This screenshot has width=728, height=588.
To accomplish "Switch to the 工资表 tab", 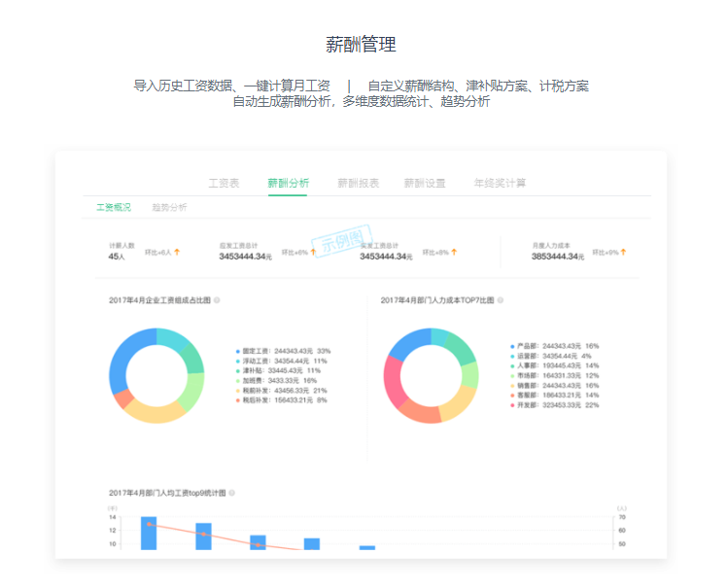I will pos(224,184).
